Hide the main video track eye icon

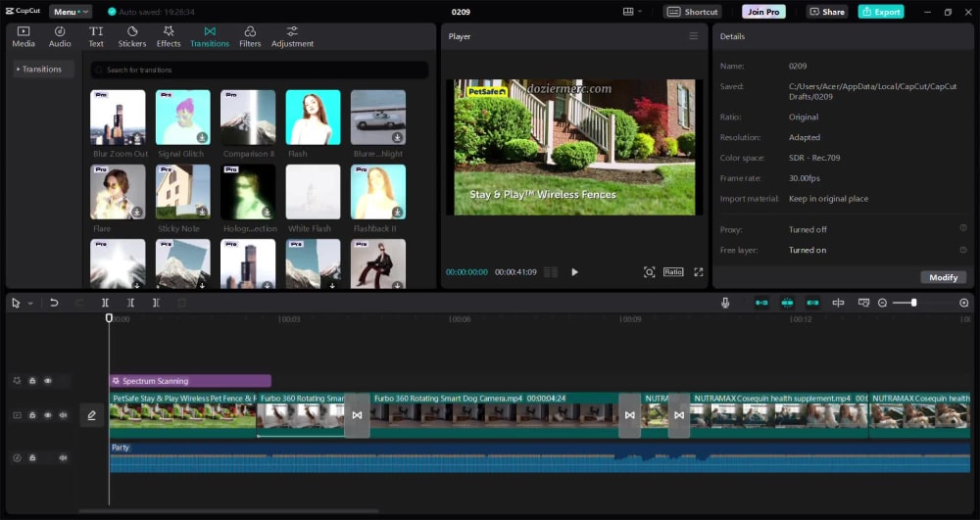pos(48,415)
